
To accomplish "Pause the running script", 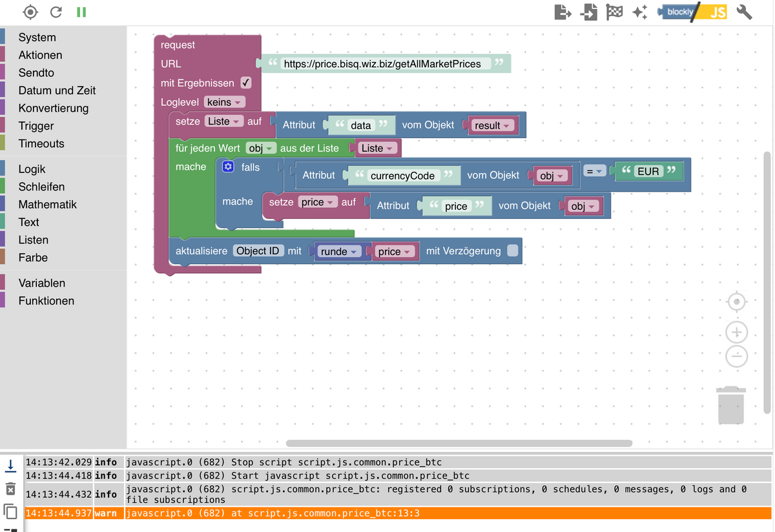I will coord(81,12).
